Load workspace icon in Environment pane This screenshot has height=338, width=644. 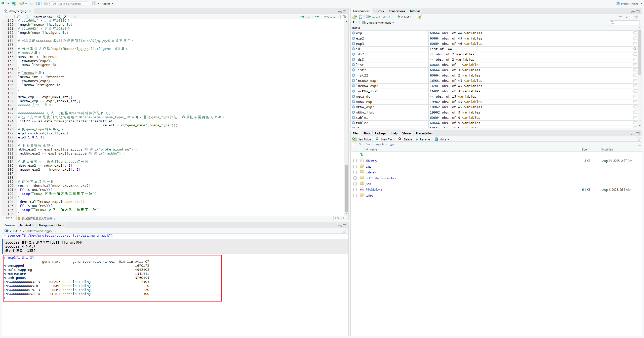355,17
